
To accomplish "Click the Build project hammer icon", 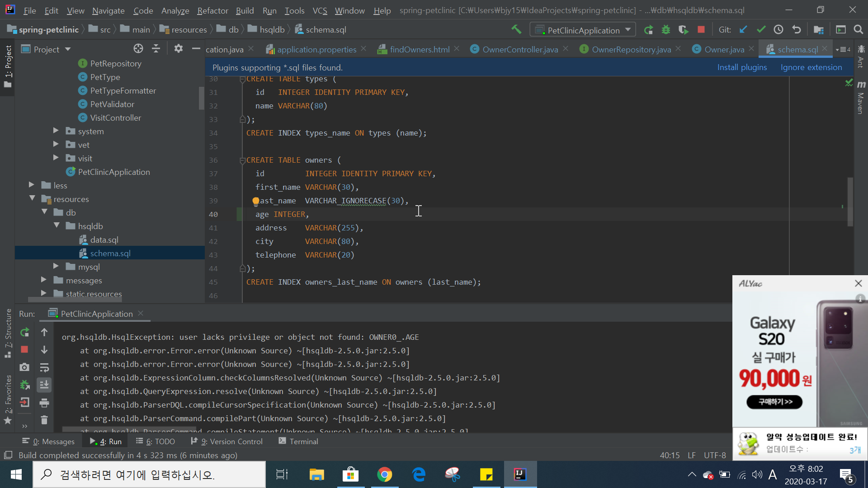I will (x=516, y=30).
